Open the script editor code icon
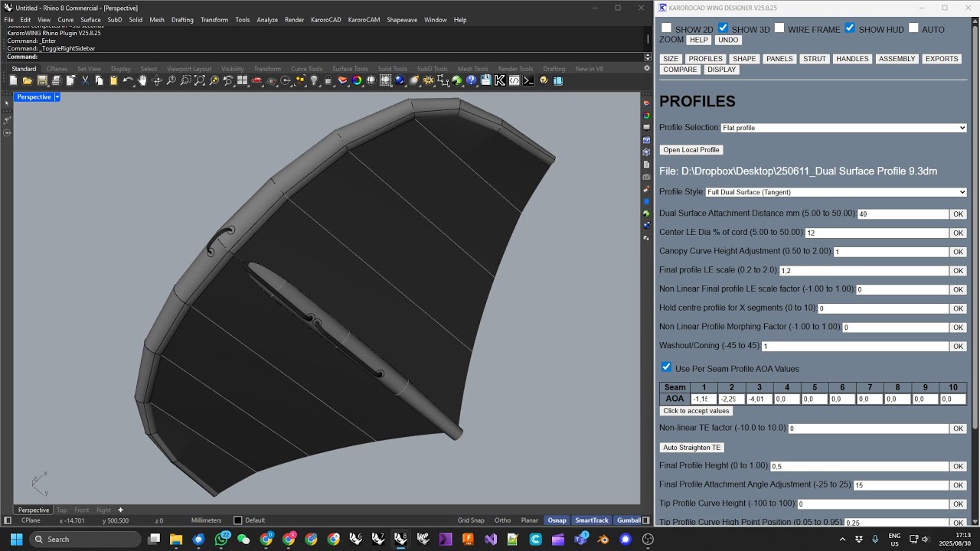980x551 pixels. [x=514, y=80]
